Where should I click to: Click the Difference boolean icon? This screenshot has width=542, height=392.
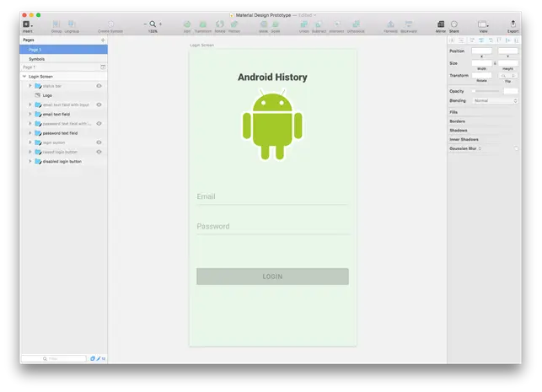tap(356, 24)
